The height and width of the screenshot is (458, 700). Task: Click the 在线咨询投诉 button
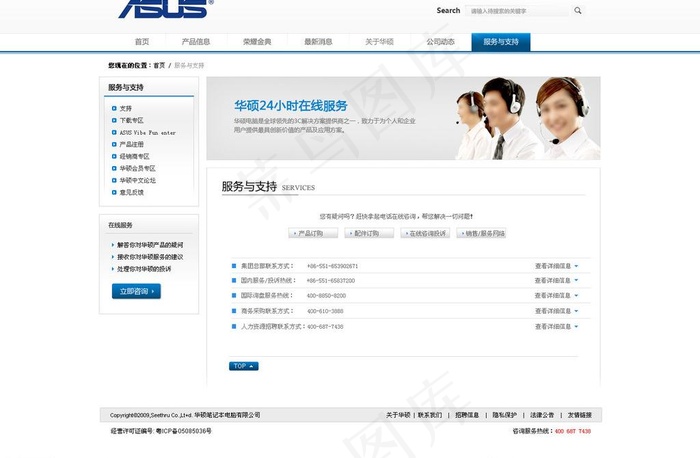pyautogui.click(x=425, y=233)
